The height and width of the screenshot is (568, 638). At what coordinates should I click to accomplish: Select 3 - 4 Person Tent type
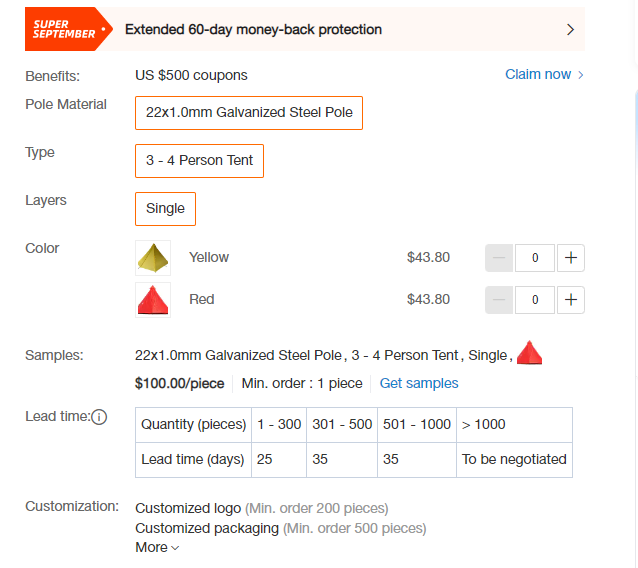199,161
